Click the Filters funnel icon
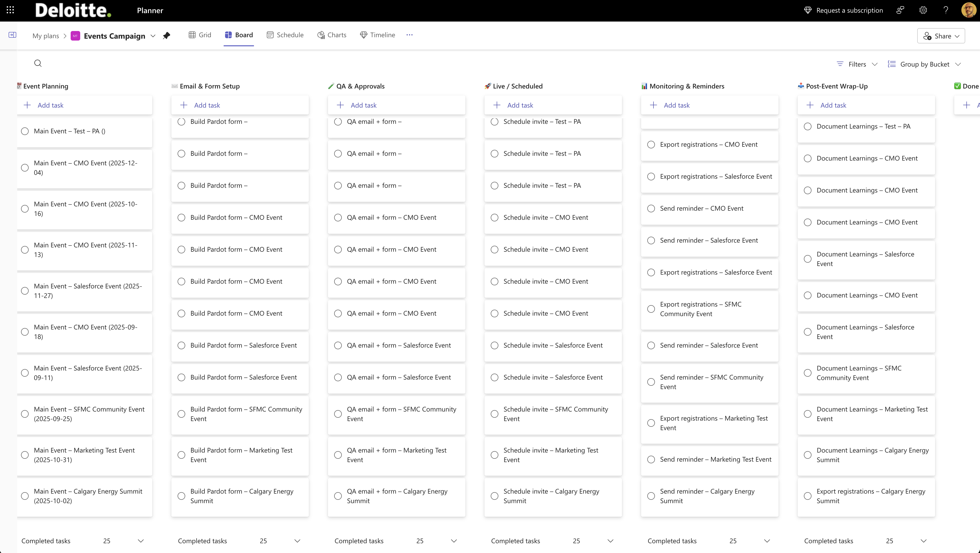Image resolution: width=980 pixels, height=553 pixels. [840, 64]
